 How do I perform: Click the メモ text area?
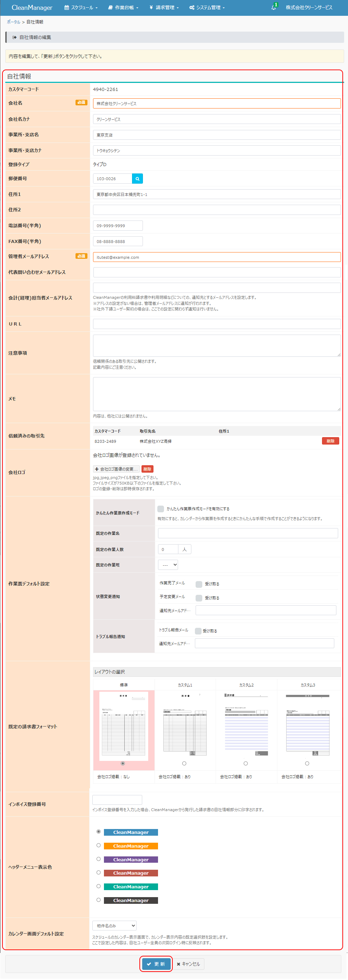[217, 394]
